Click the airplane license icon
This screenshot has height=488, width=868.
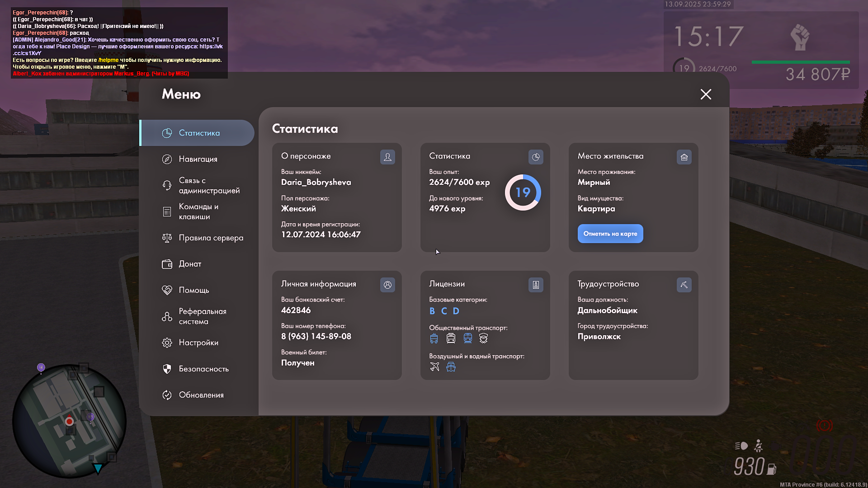(434, 366)
